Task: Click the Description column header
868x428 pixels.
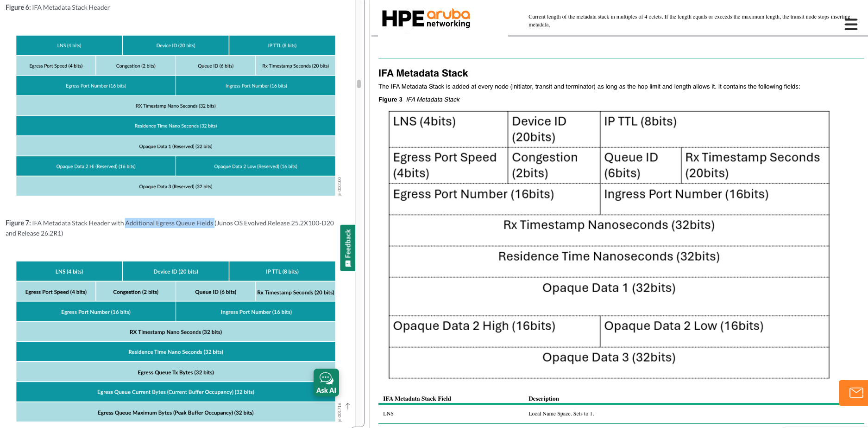Action: (544, 399)
